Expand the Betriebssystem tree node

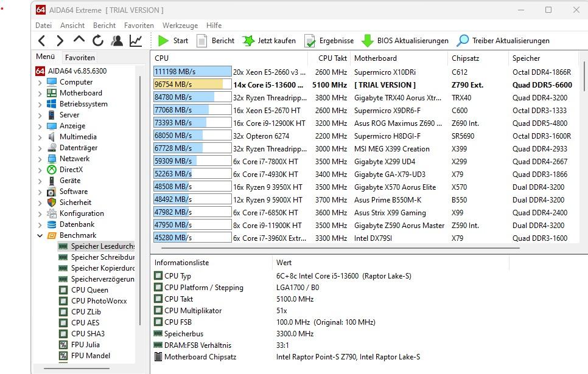(x=40, y=104)
